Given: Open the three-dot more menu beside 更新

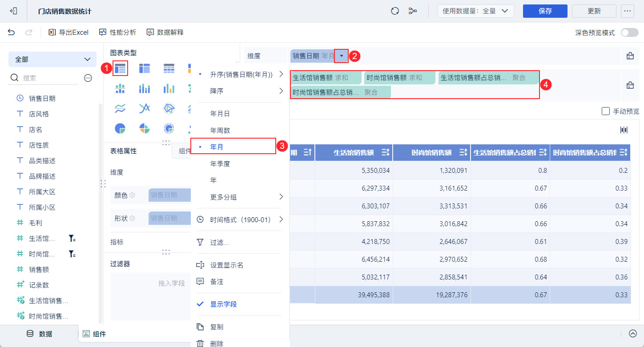Looking at the screenshot, I should 628,11.
